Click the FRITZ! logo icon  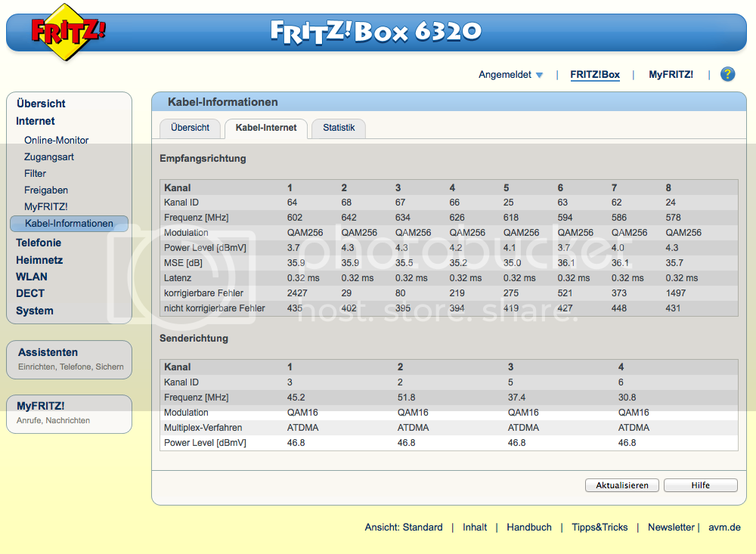68,32
